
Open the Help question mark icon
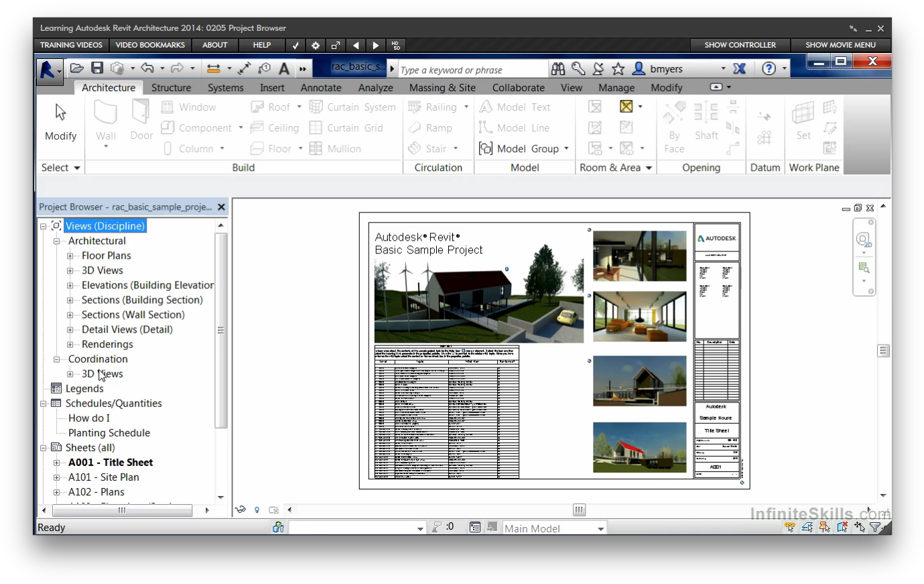[769, 68]
